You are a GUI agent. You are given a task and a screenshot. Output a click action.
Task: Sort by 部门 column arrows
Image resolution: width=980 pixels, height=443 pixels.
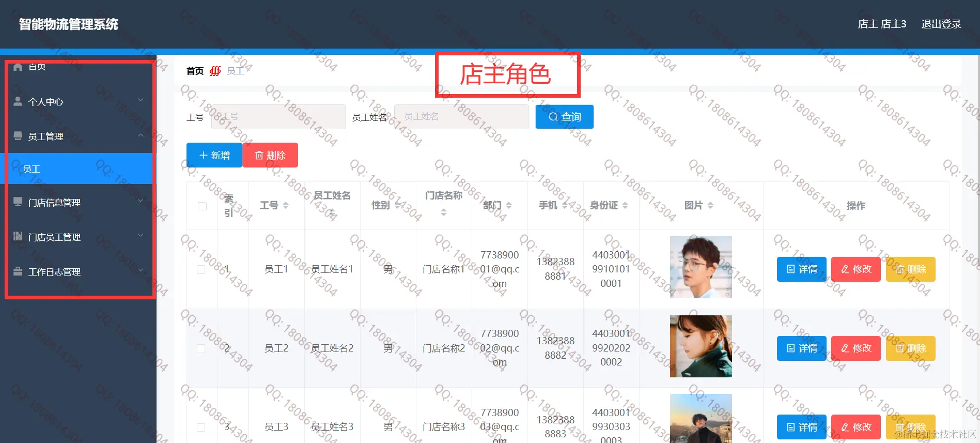pos(509,206)
